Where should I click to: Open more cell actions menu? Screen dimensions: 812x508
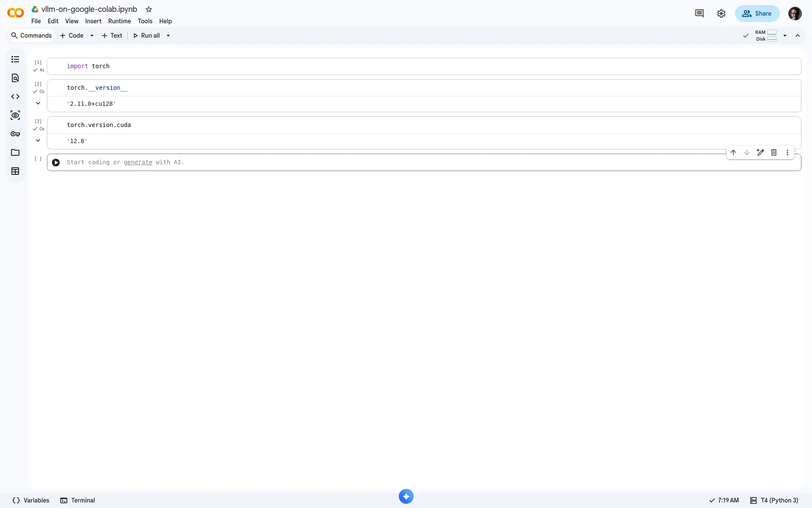[787, 152]
